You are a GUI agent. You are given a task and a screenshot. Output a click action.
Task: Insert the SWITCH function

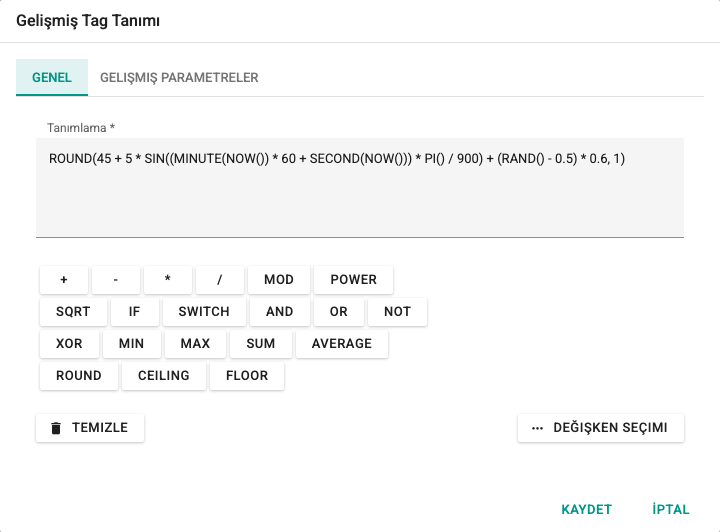click(204, 312)
